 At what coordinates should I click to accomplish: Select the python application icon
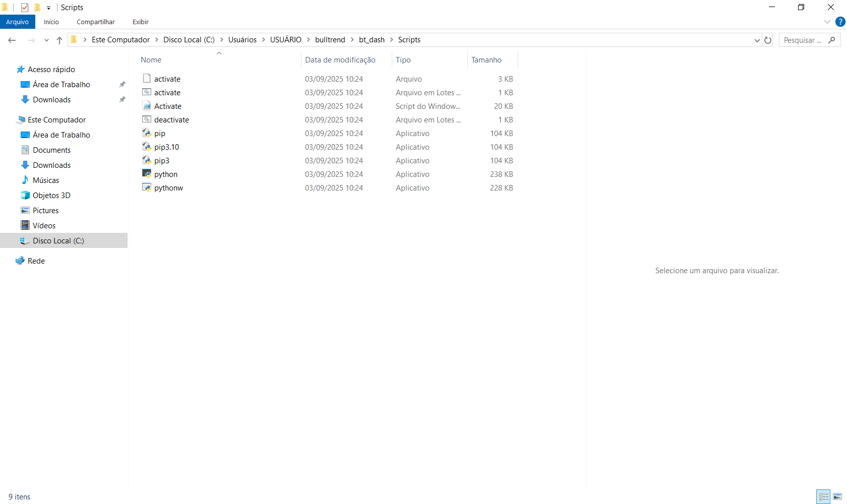tap(147, 174)
